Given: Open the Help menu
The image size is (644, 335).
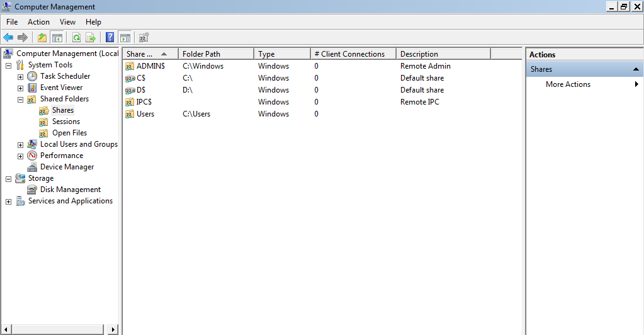Looking at the screenshot, I should pos(93,22).
